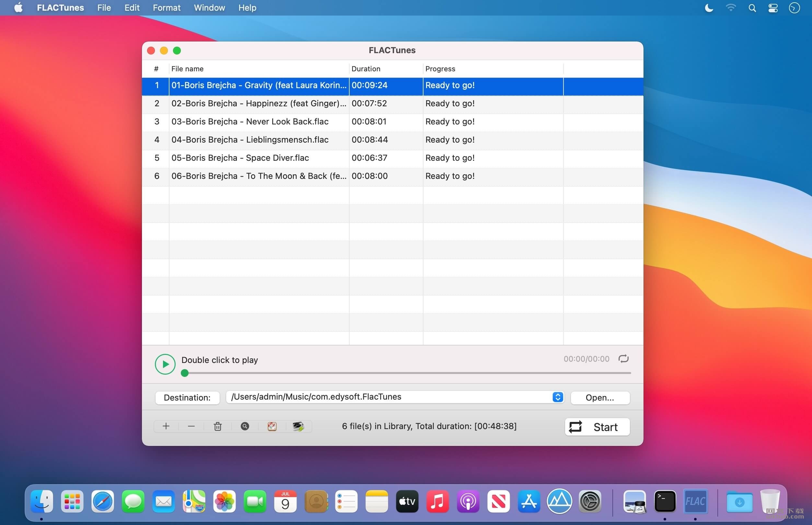812x525 pixels.
Task: Open Safari from the Dock
Action: click(x=103, y=501)
